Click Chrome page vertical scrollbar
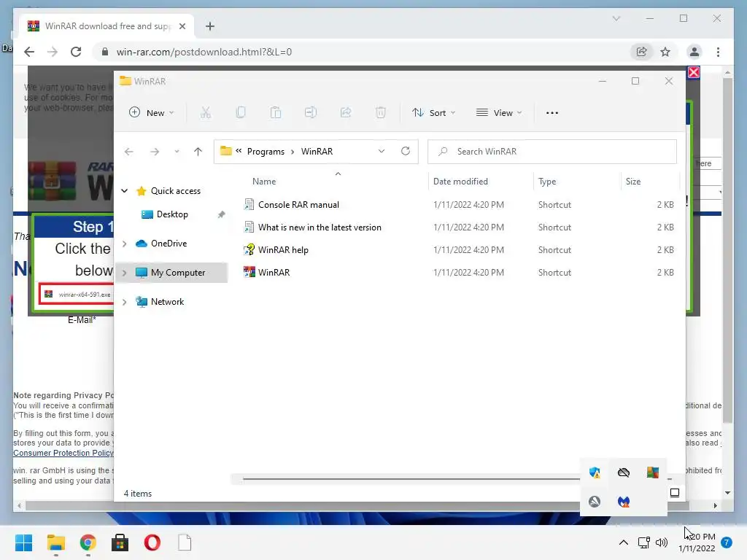The height and width of the screenshot is (560, 747). point(727,250)
